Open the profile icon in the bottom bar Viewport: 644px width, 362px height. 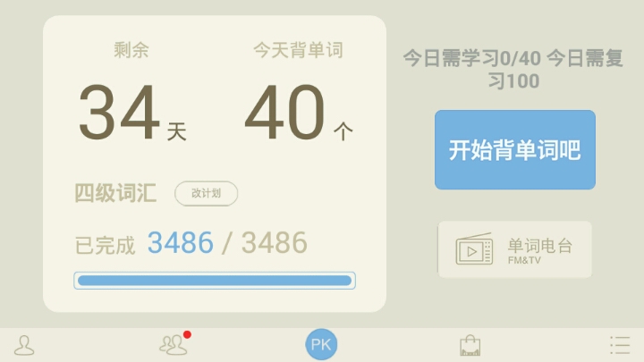pyautogui.click(x=24, y=345)
